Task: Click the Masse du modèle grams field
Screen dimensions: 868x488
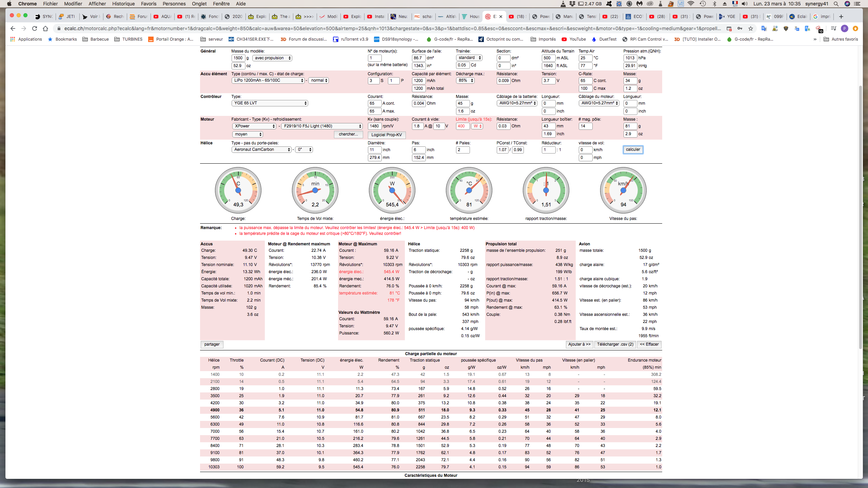Action: point(238,58)
